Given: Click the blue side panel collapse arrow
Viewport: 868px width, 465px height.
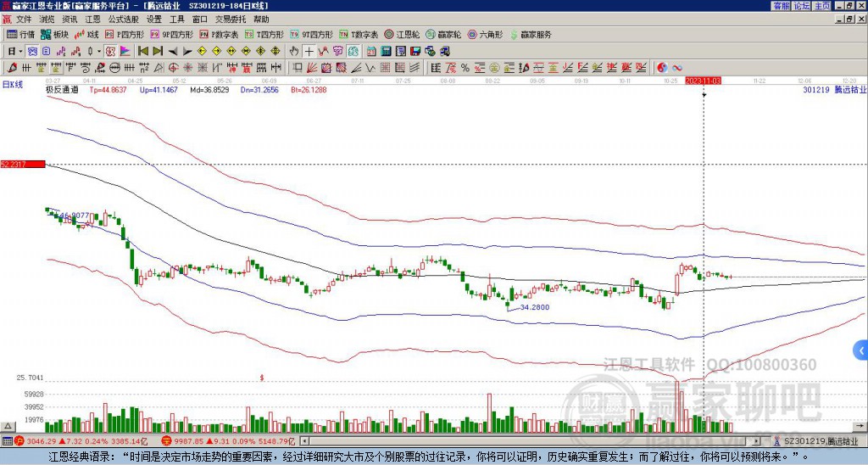Looking at the screenshot, I should (x=861, y=350).
